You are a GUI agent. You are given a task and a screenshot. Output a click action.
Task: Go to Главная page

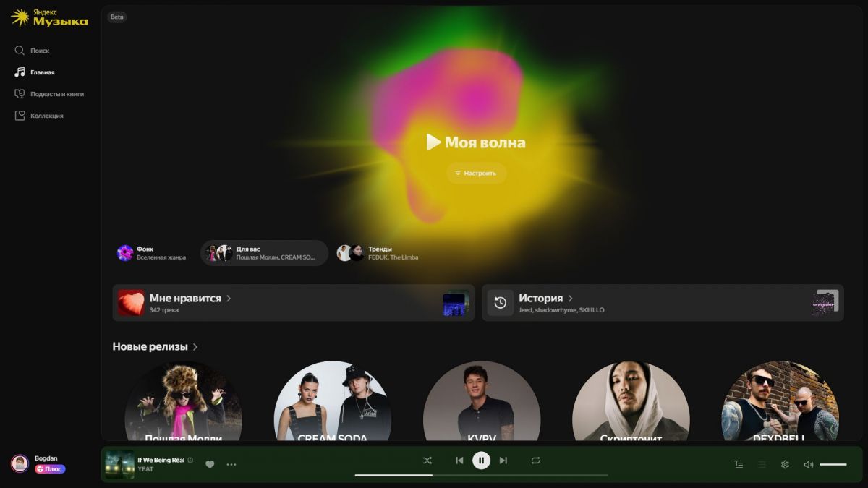click(35, 72)
